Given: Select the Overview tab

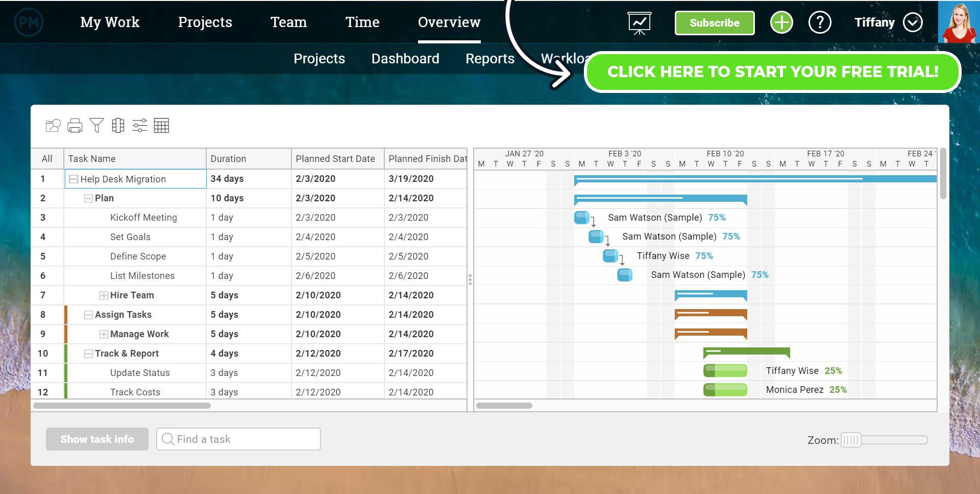Looking at the screenshot, I should coord(449,22).
